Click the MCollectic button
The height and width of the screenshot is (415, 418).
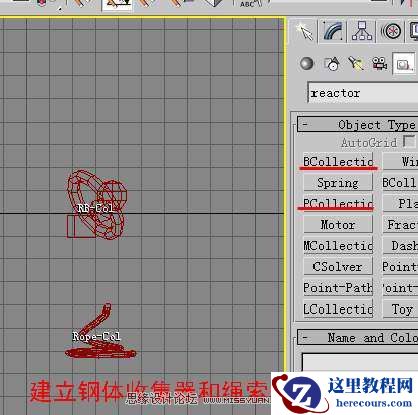(338, 246)
